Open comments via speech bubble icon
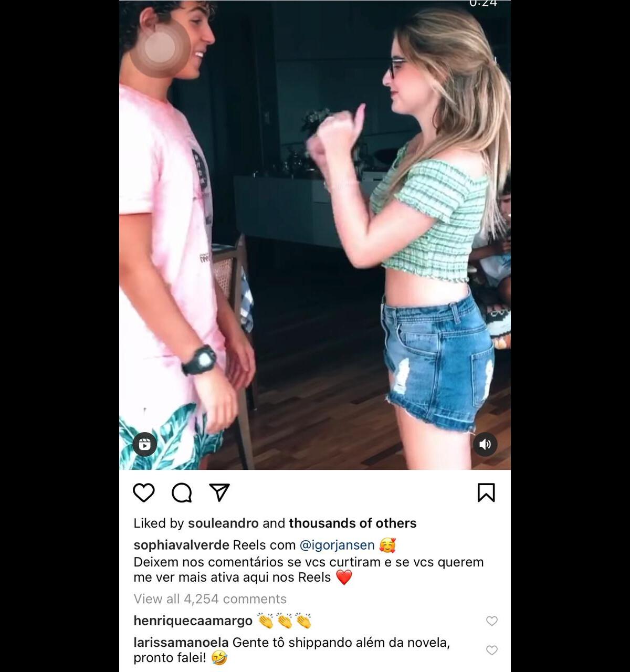Image resolution: width=630 pixels, height=672 pixels. point(182,492)
